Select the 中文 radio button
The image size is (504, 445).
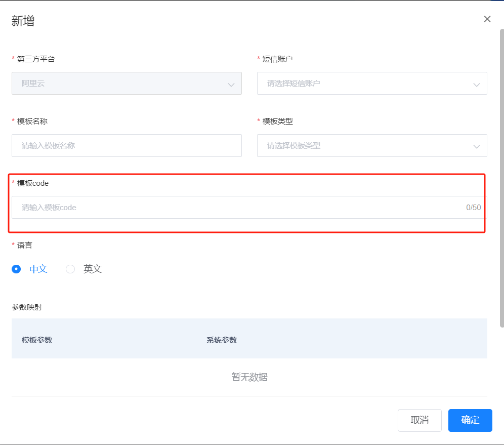pos(16,269)
